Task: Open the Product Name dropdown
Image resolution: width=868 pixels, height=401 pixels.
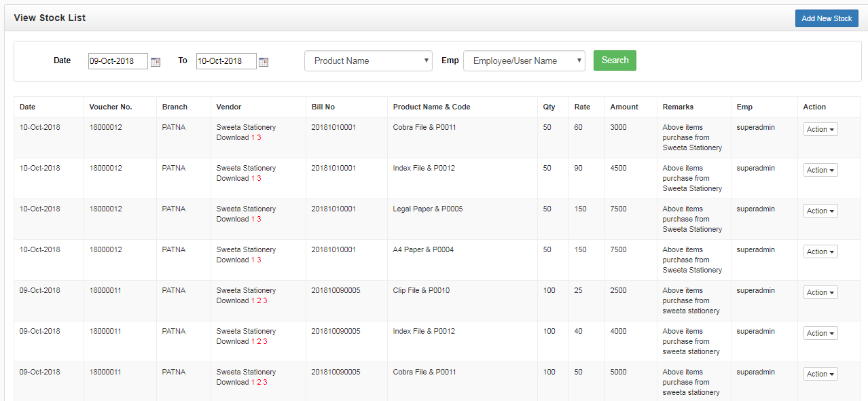Action: [x=368, y=60]
